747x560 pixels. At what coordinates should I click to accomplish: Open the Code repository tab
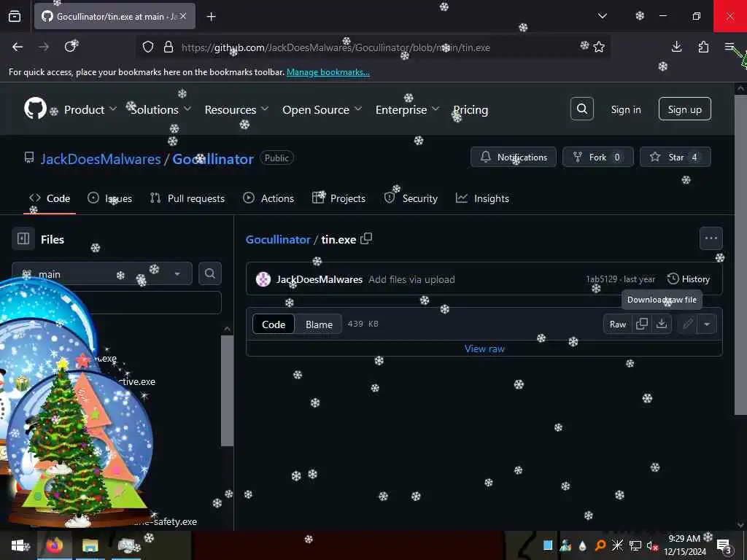point(50,198)
